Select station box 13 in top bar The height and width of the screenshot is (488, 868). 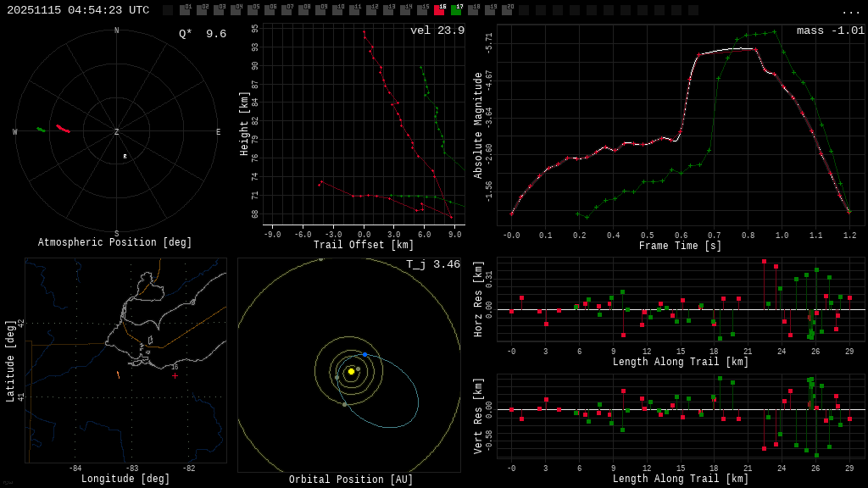388,9
